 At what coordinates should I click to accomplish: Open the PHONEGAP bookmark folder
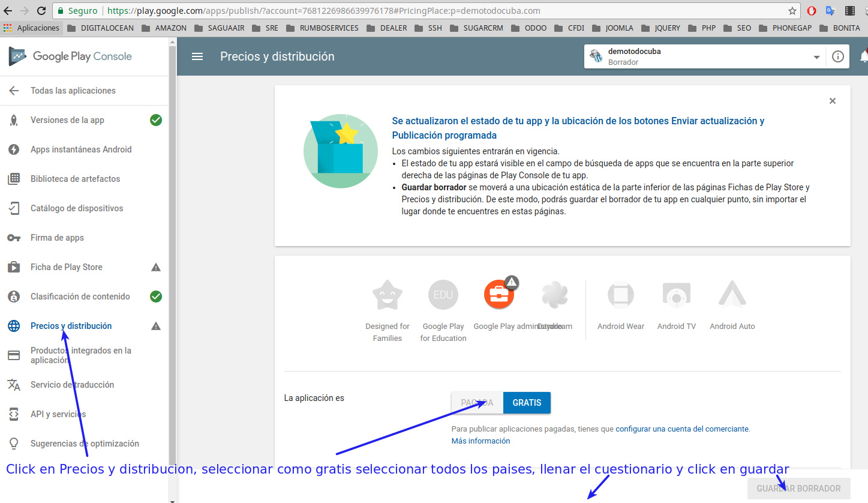785,28
